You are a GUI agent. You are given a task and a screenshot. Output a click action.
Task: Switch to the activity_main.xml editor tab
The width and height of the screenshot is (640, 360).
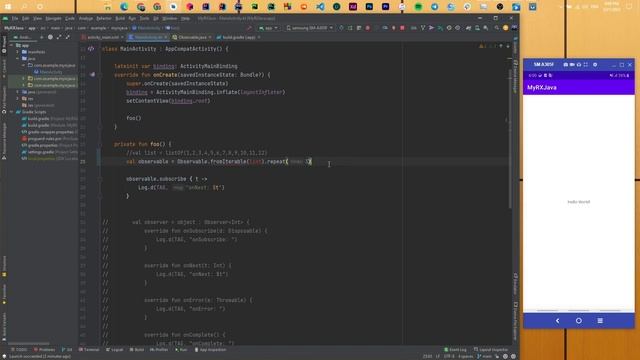tap(102, 37)
